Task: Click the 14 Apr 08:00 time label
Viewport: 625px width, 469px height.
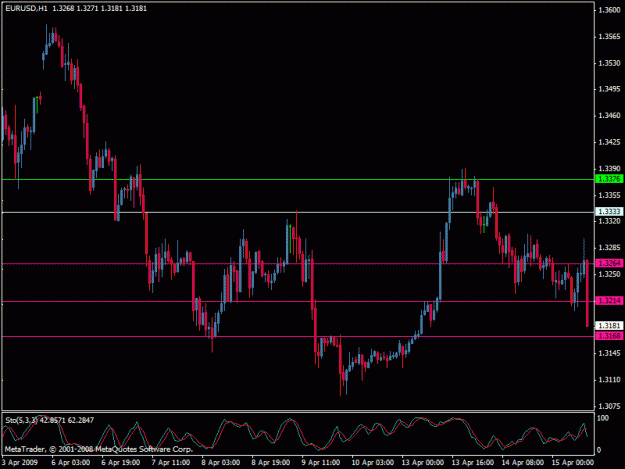Action: pos(523,462)
